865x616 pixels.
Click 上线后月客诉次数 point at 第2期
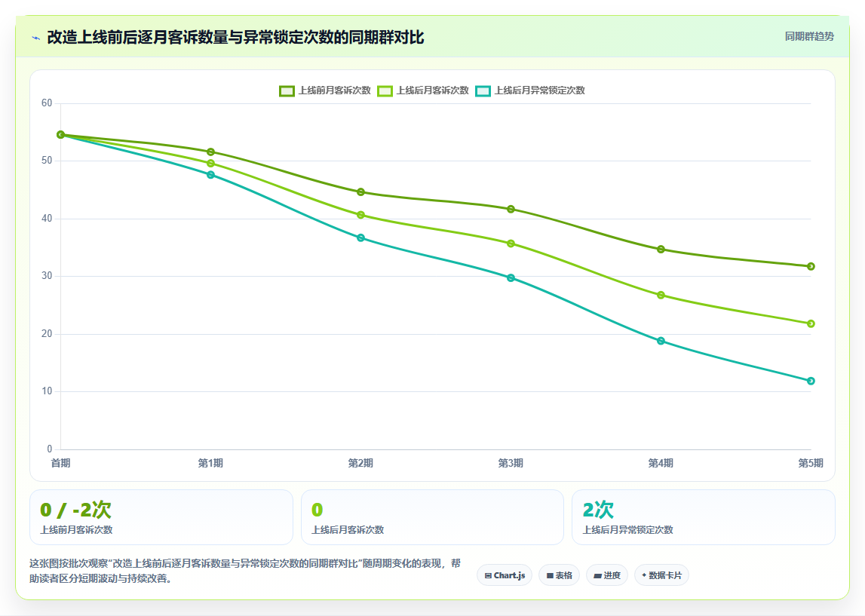coord(360,215)
